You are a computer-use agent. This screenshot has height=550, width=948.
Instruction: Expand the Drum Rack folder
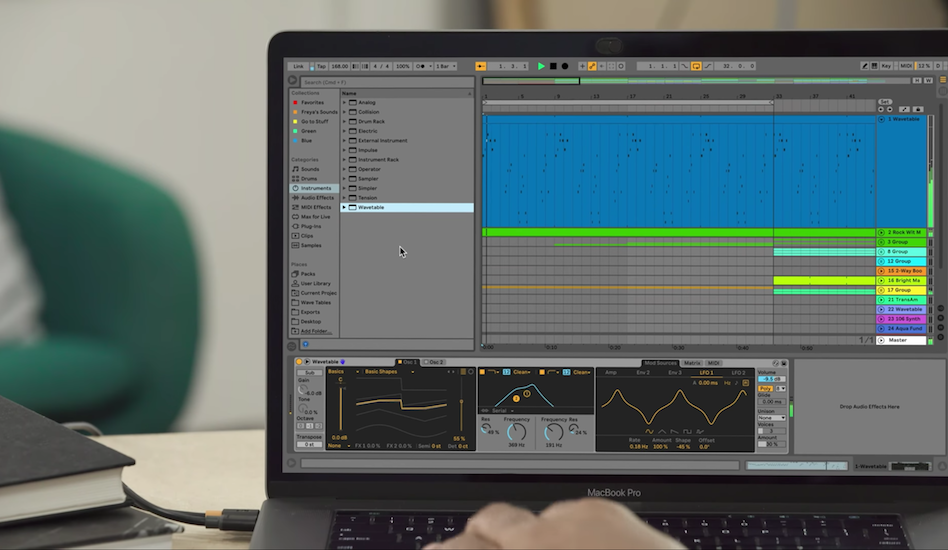(x=344, y=122)
